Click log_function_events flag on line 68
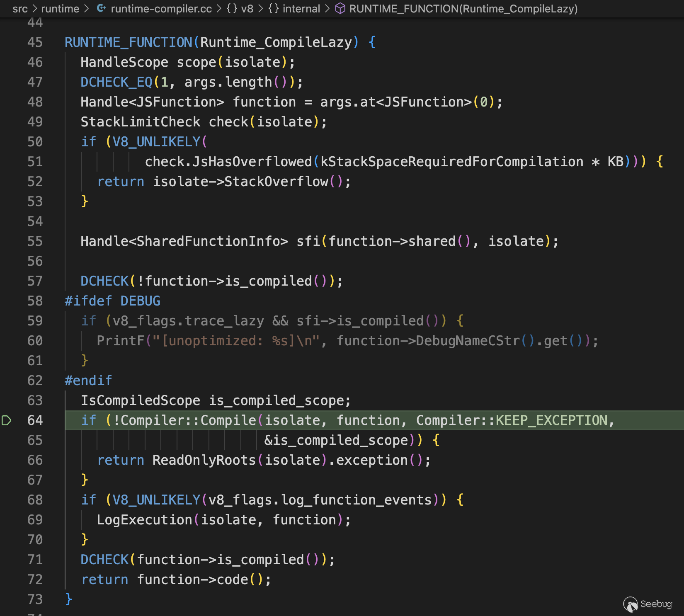The image size is (684, 616). 356,500
